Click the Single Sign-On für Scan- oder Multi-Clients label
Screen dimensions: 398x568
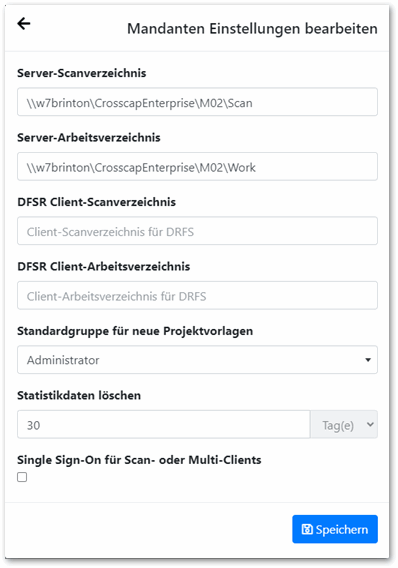click(139, 460)
